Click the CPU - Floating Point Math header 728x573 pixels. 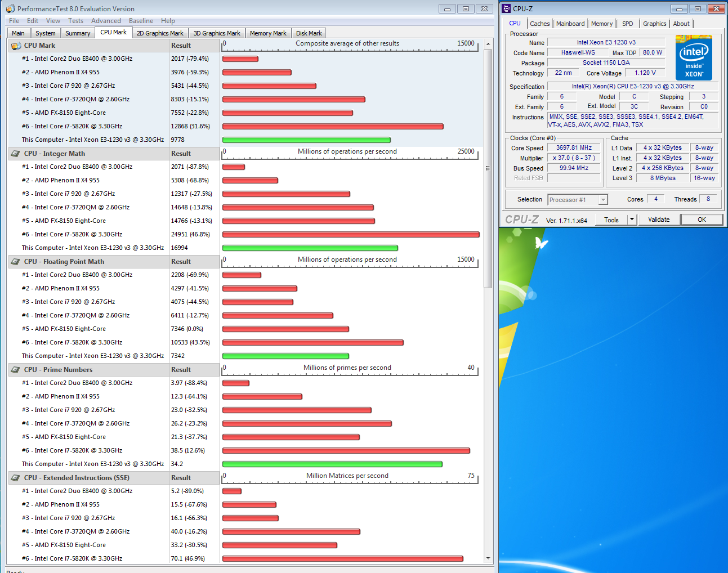(x=88, y=262)
